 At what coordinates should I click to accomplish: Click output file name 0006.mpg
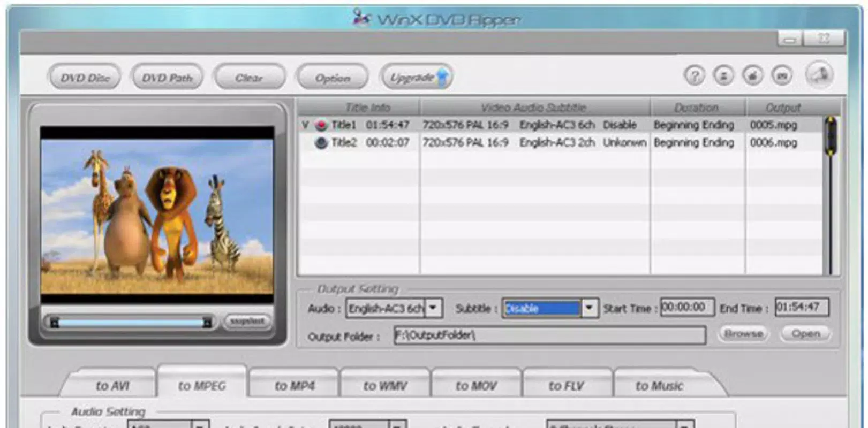[773, 143]
